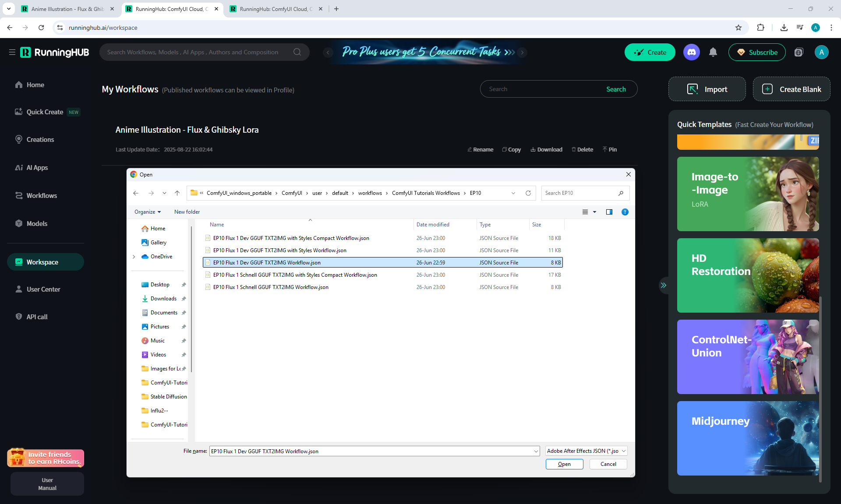Pin the Anime Illustration workflow

[x=610, y=150]
